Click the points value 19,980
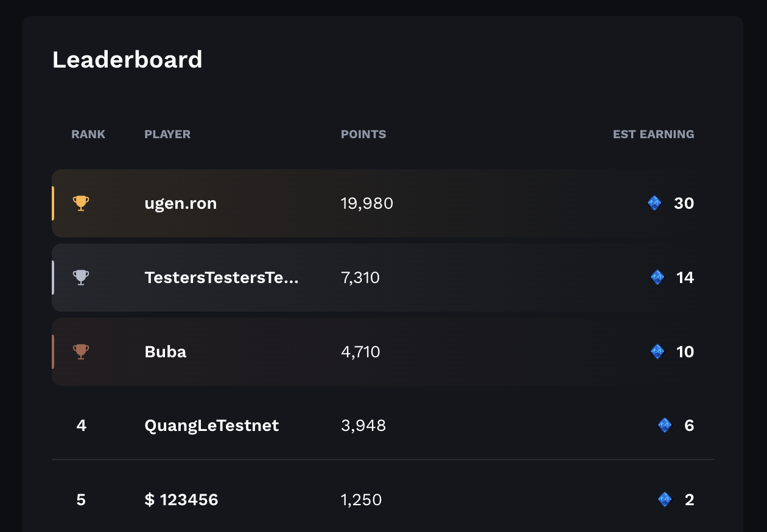767x532 pixels. coord(365,203)
